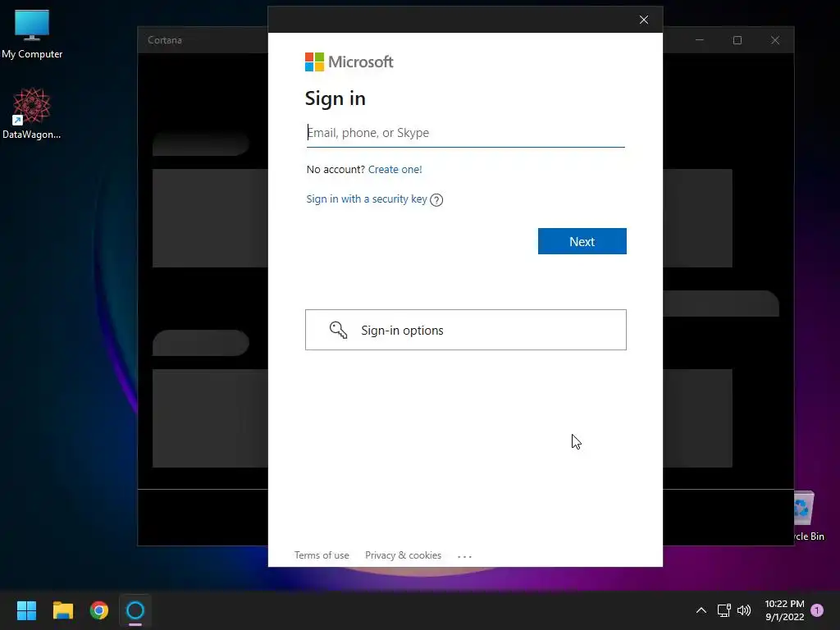This screenshot has width=840, height=630.
Task: Open the security key help question icon
Action: point(436,200)
